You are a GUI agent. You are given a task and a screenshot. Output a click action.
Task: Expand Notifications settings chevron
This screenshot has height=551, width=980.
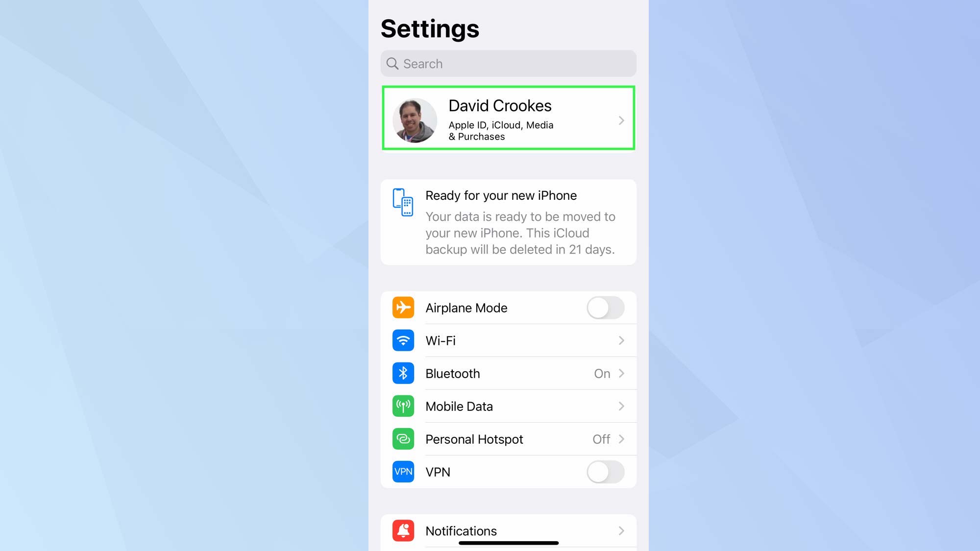tap(620, 531)
